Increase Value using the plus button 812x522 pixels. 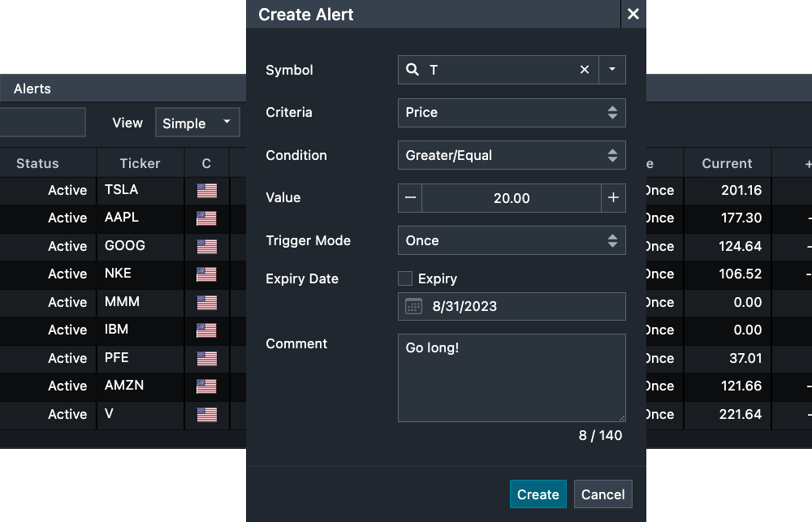pos(613,198)
